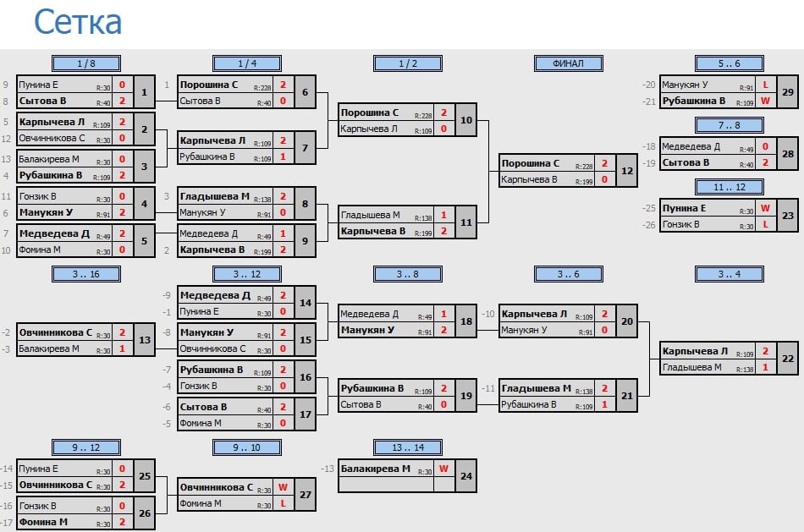Select the "1 / 4" round header
This screenshot has width=804, height=532.
pyautogui.click(x=246, y=63)
